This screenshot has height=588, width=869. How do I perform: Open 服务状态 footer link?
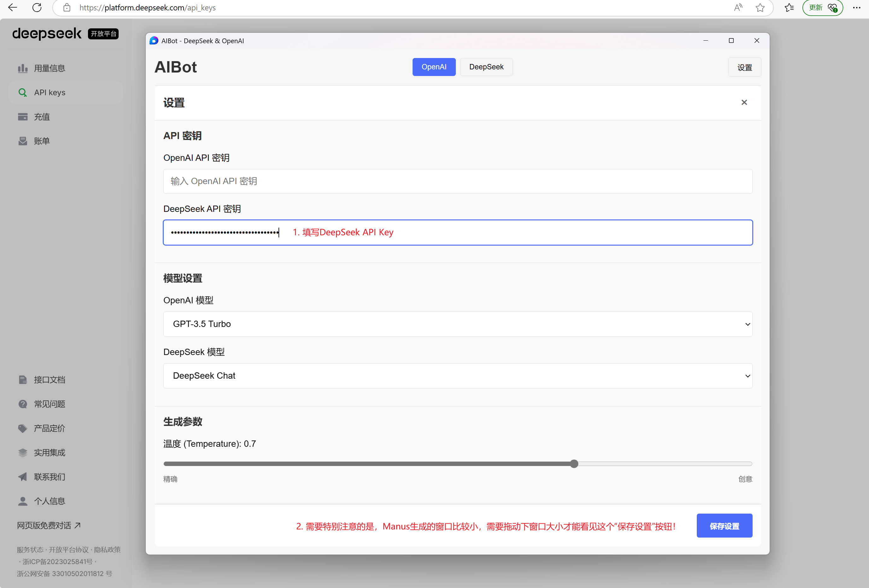pyautogui.click(x=30, y=550)
